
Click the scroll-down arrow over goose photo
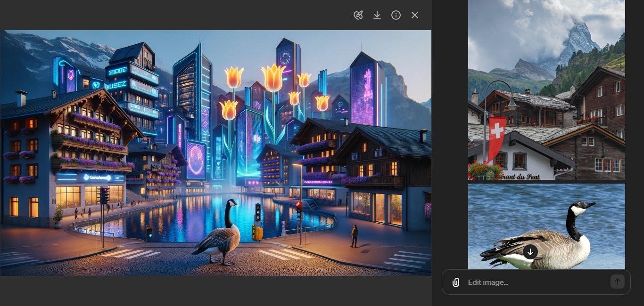[x=530, y=252]
